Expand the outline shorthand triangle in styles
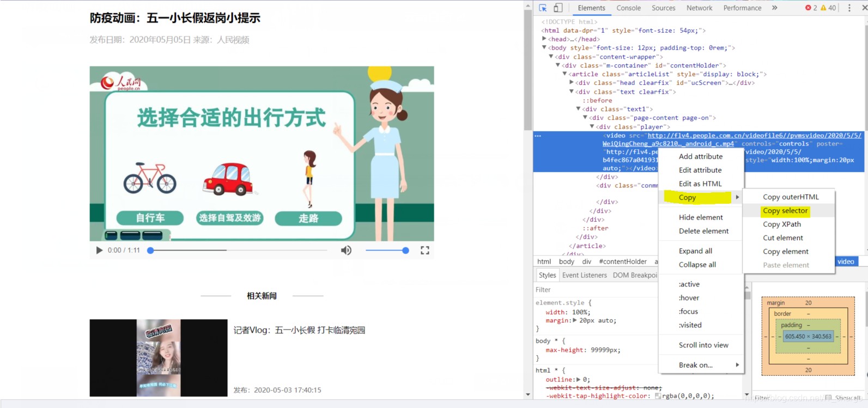This screenshot has width=868, height=408. 578,379
